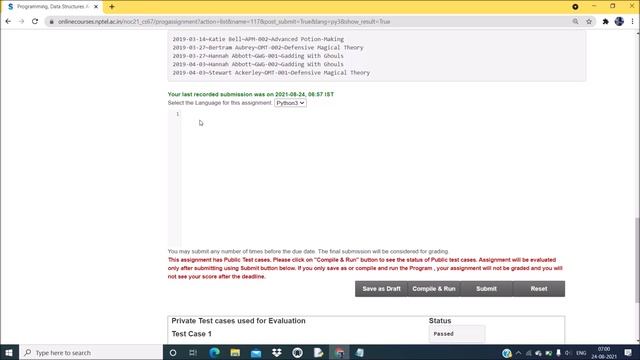
Task: Click the Compile & Run button
Action: [x=433, y=289]
